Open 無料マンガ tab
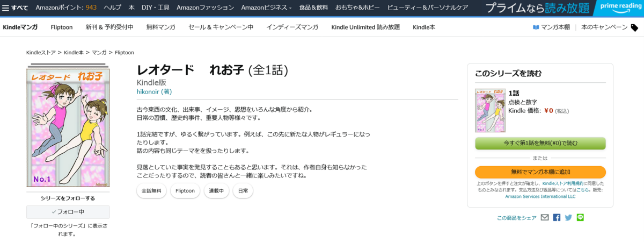644x242 pixels. pyautogui.click(x=161, y=27)
